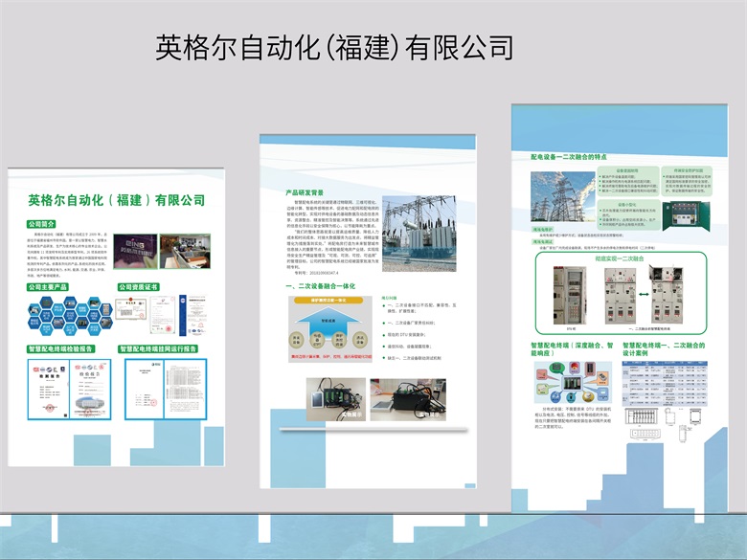Click the 分布式安装 paragraph
Screen dimensions: 747x560
(573, 417)
